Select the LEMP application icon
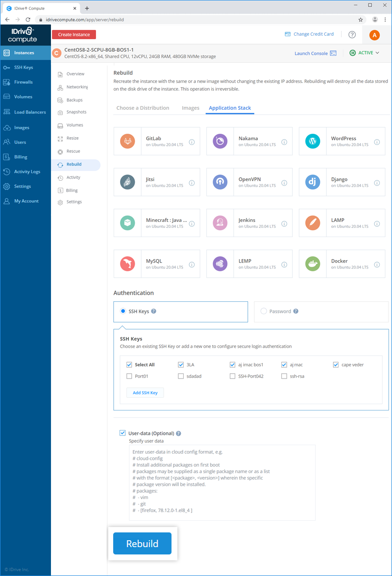 coord(220,264)
